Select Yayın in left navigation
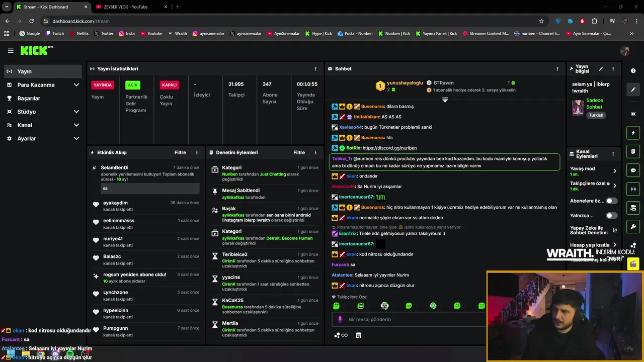The height and width of the screenshot is (362, 644). (x=43, y=71)
